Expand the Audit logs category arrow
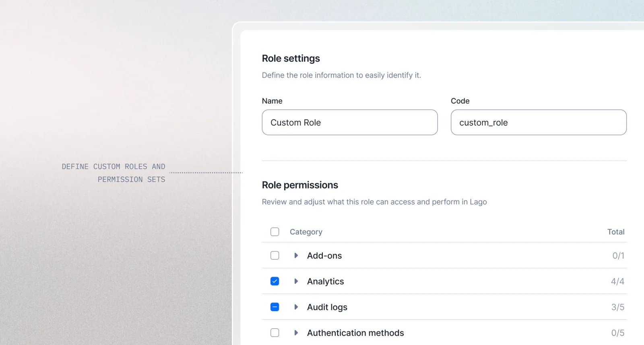The image size is (644, 345). pyautogui.click(x=296, y=307)
